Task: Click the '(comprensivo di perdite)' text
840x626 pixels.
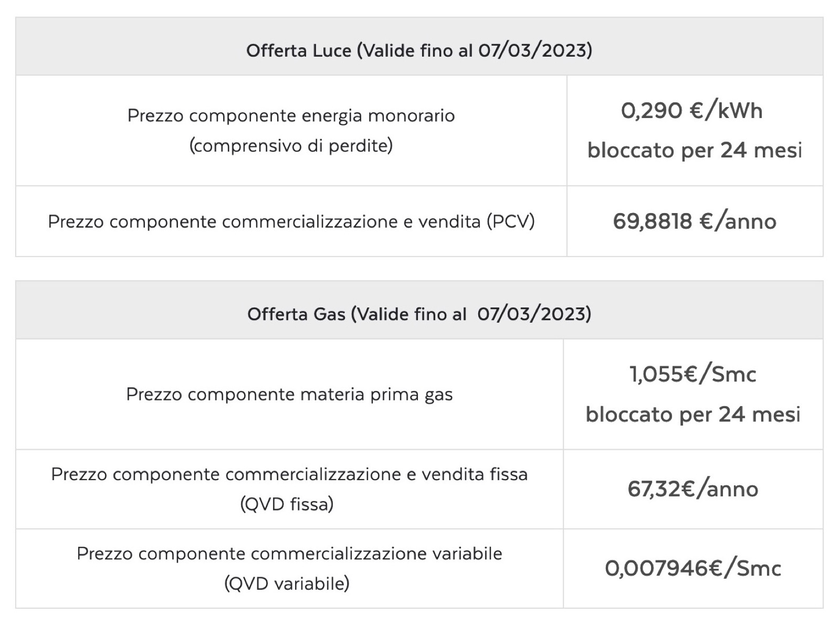Action: pos(291,145)
